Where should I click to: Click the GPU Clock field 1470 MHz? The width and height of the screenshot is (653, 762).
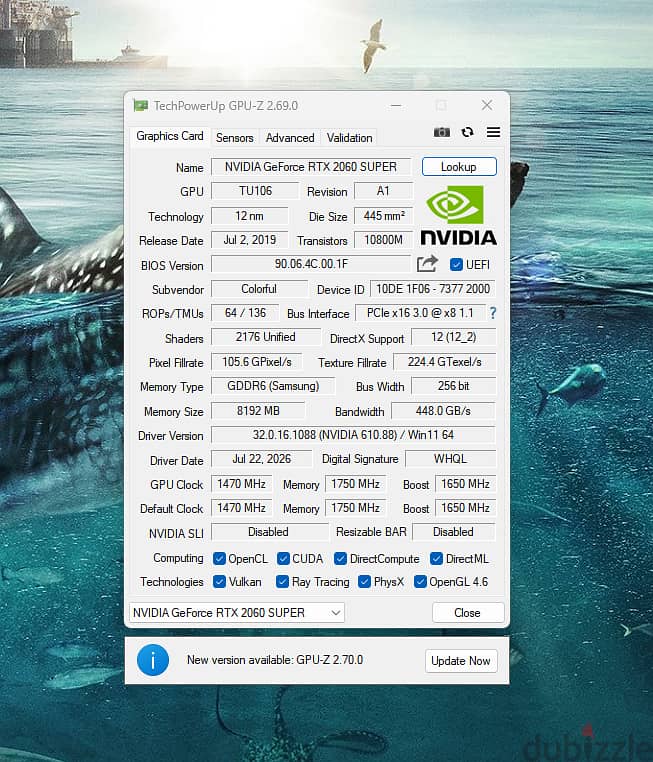pos(241,484)
